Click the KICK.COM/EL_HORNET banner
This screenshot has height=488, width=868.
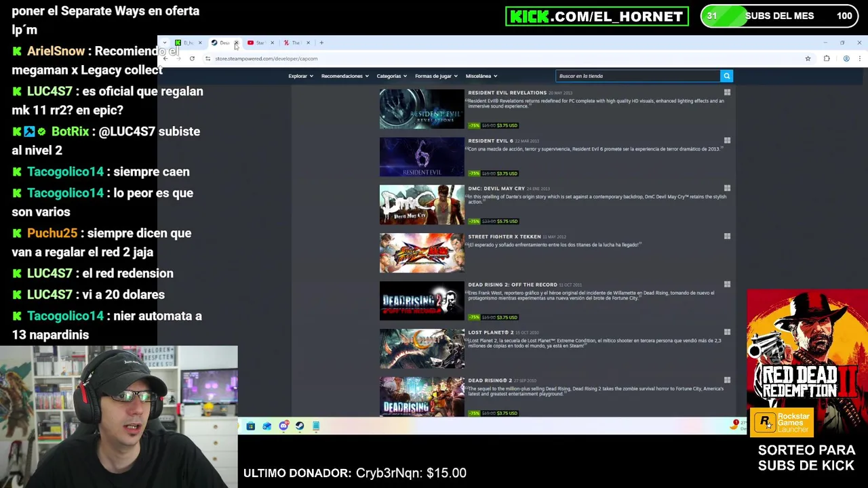(x=597, y=16)
